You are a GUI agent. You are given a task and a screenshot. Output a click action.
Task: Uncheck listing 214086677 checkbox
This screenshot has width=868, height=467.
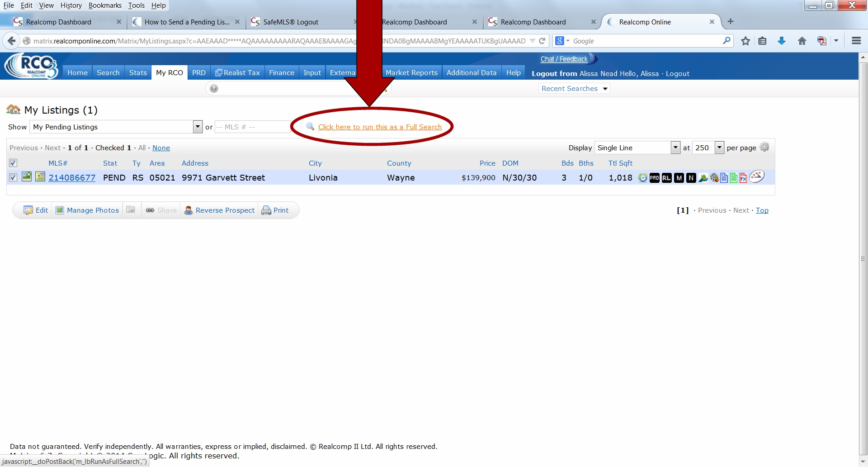pos(13,177)
